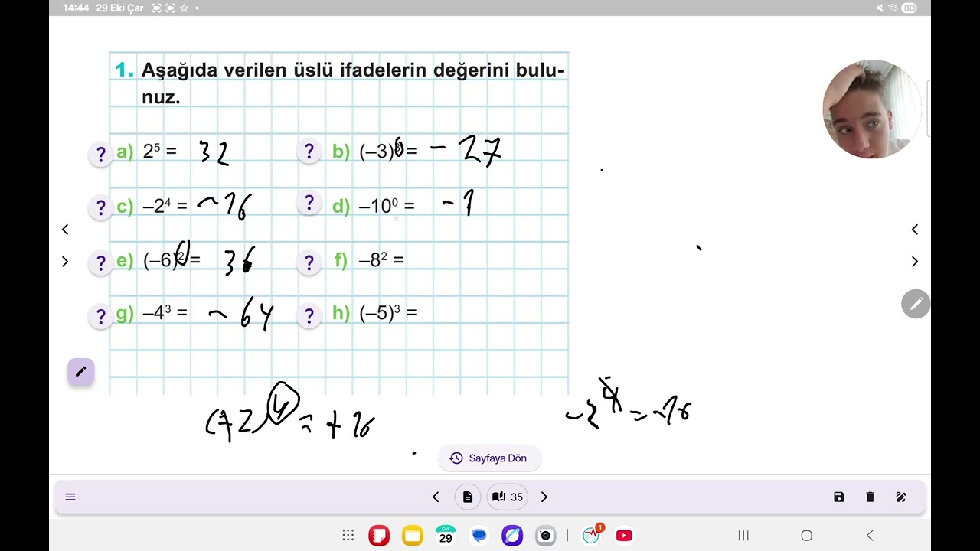980x551 pixels.
Task: Open the camera app in taskbar
Action: point(545,536)
